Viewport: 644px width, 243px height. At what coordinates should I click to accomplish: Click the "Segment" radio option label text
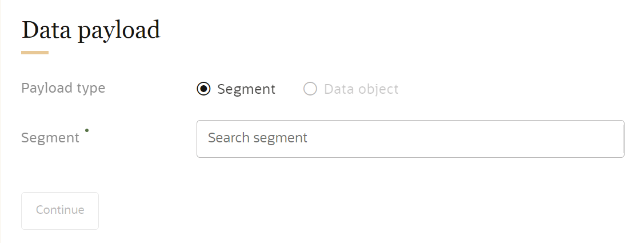click(x=246, y=89)
